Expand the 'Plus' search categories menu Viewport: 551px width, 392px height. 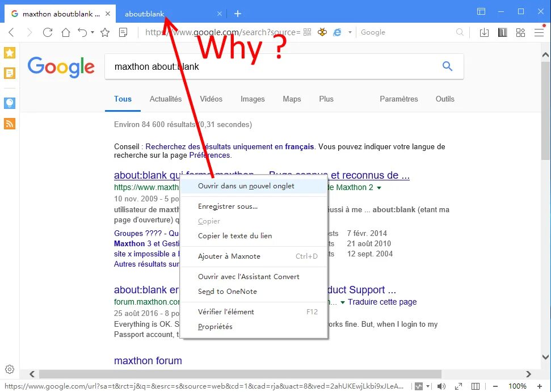tap(326, 99)
